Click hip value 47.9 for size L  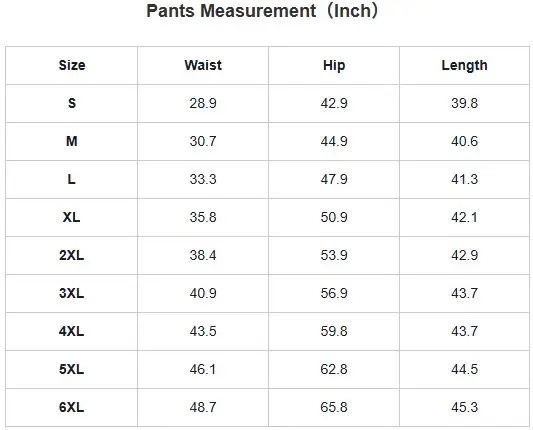point(334,179)
